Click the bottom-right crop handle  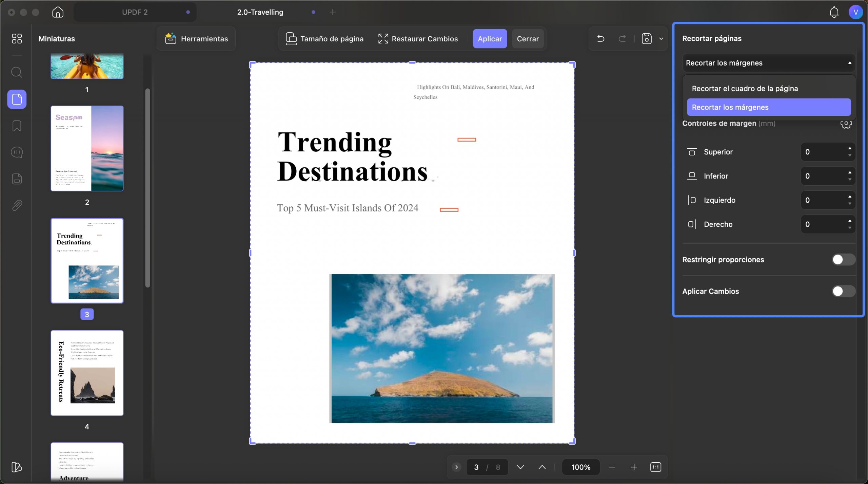573,442
